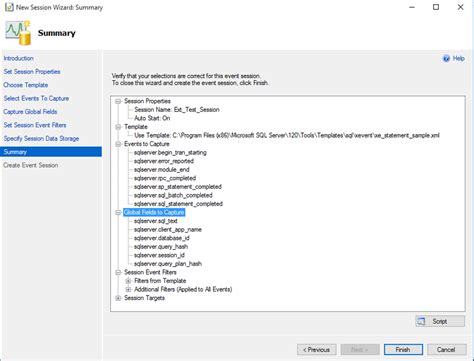Expand Additional Filters (Applied to All Events)
Screen dimensions: 474x361
pos(128,289)
